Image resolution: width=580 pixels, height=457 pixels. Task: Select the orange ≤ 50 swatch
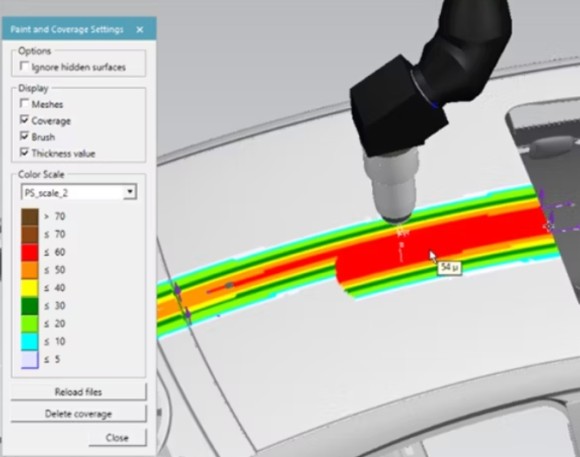point(30,270)
